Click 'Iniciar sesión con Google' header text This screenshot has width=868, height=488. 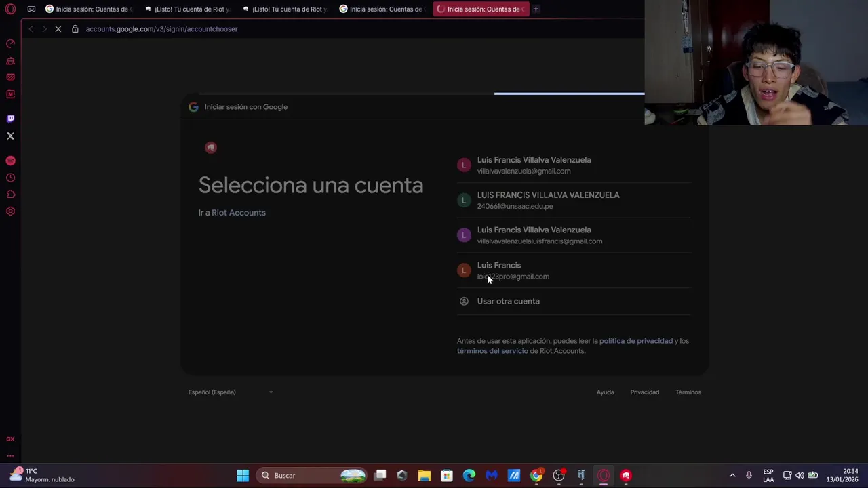pyautogui.click(x=246, y=107)
